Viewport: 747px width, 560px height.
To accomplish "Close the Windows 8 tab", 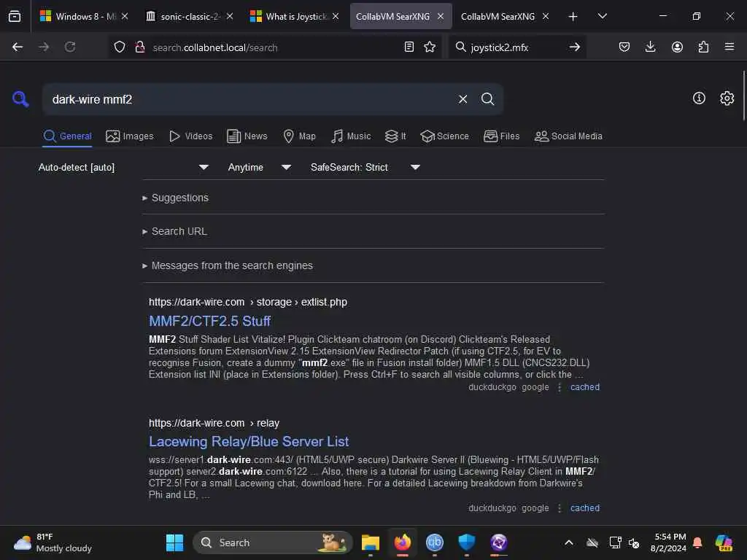I will [125, 17].
